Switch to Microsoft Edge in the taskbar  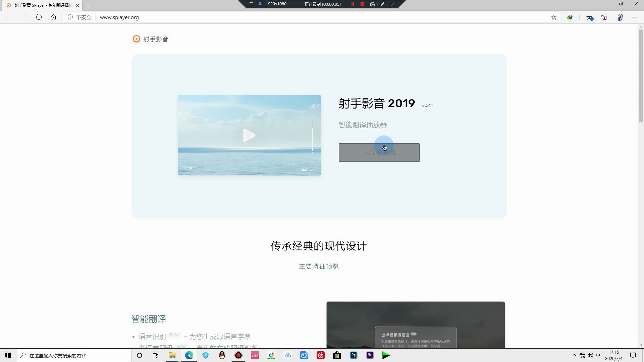coord(189,355)
